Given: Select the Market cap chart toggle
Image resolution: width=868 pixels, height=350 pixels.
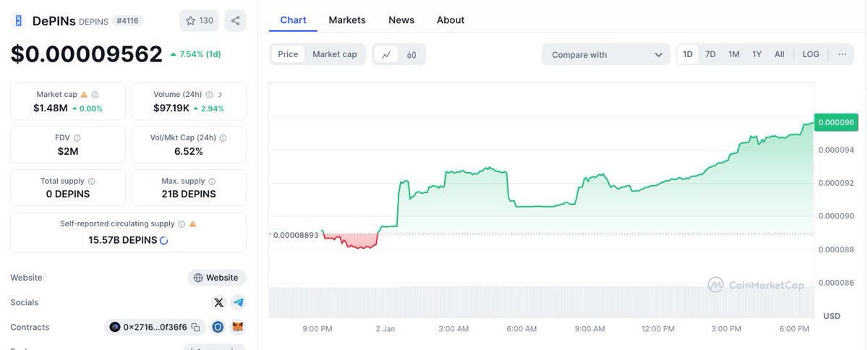Looking at the screenshot, I should [334, 54].
